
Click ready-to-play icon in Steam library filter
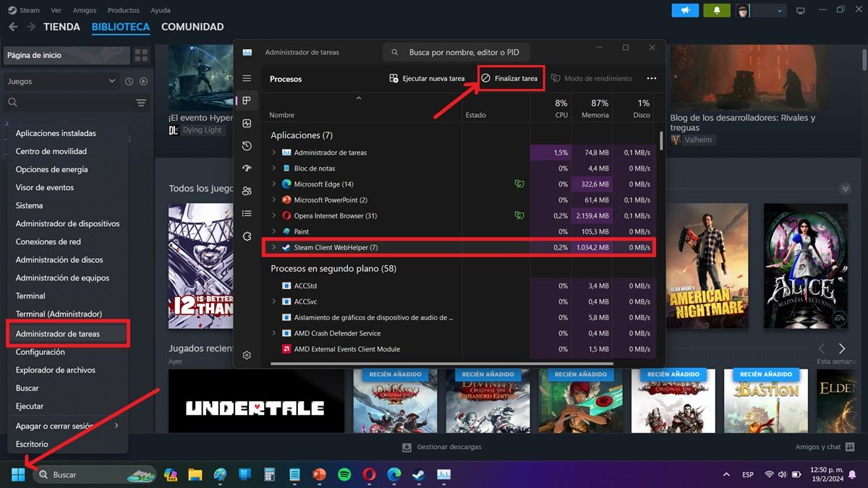[143, 82]
